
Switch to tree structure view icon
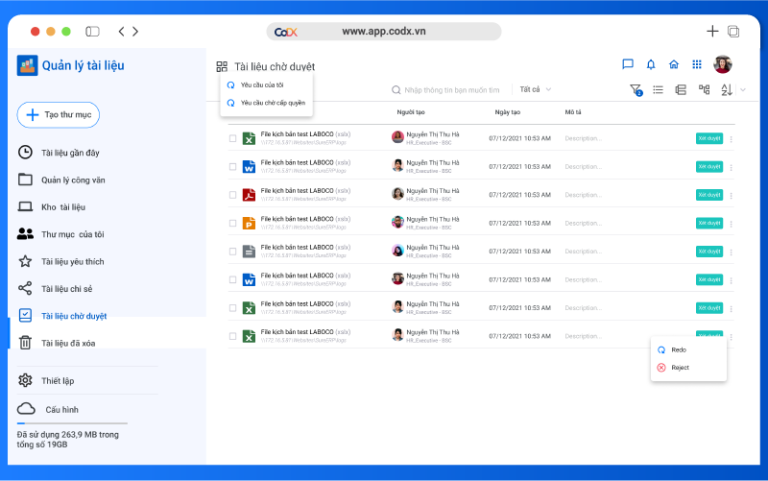[704, 90]
